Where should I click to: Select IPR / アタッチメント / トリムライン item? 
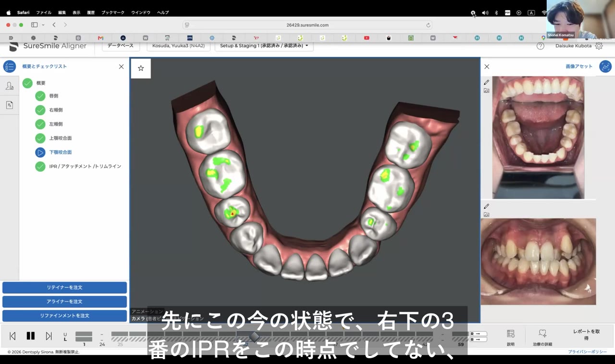[85, 166]
